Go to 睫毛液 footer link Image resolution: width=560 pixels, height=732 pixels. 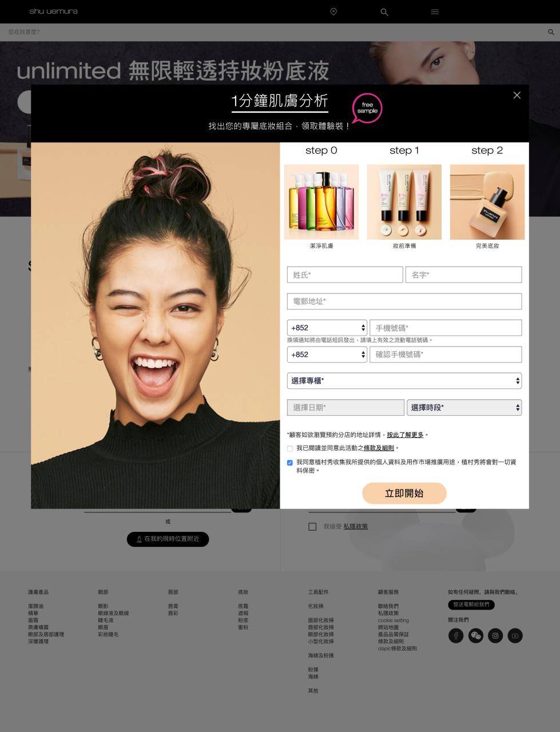point(106,620)
